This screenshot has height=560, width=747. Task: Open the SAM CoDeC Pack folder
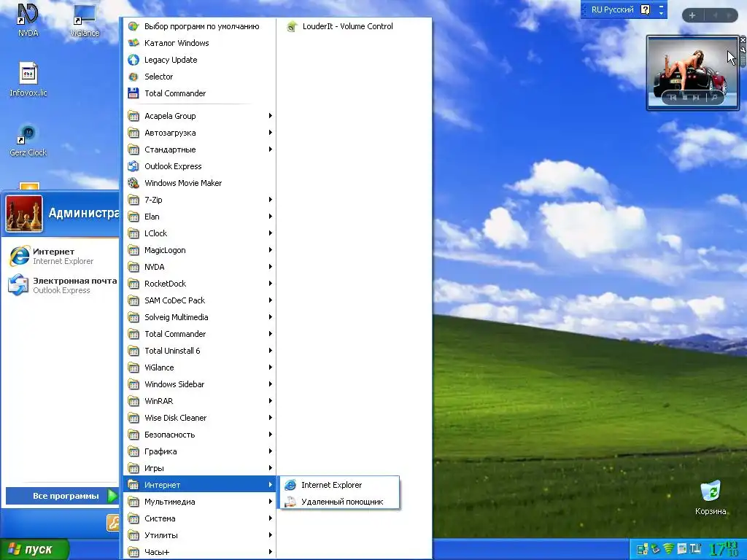point(199,300)
